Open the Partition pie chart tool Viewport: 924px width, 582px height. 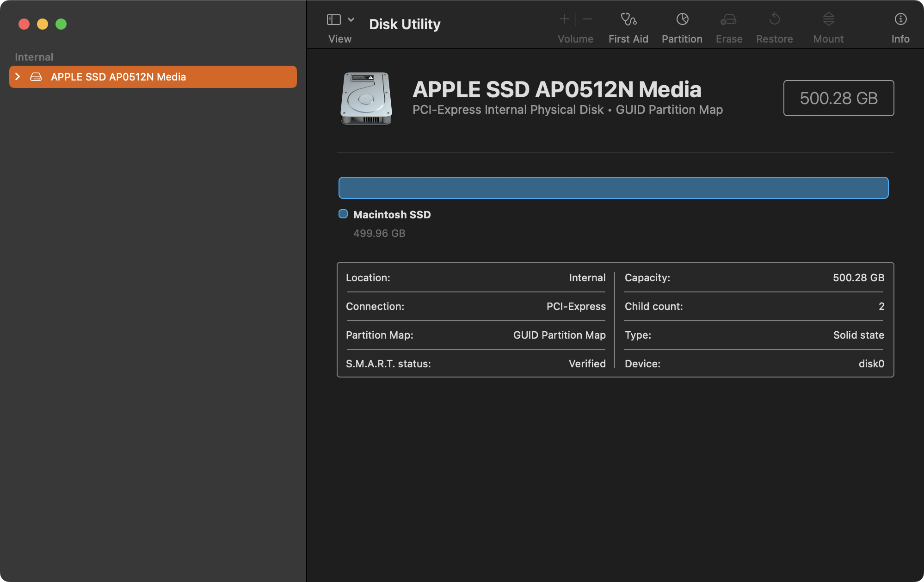(x=682, y=19)
